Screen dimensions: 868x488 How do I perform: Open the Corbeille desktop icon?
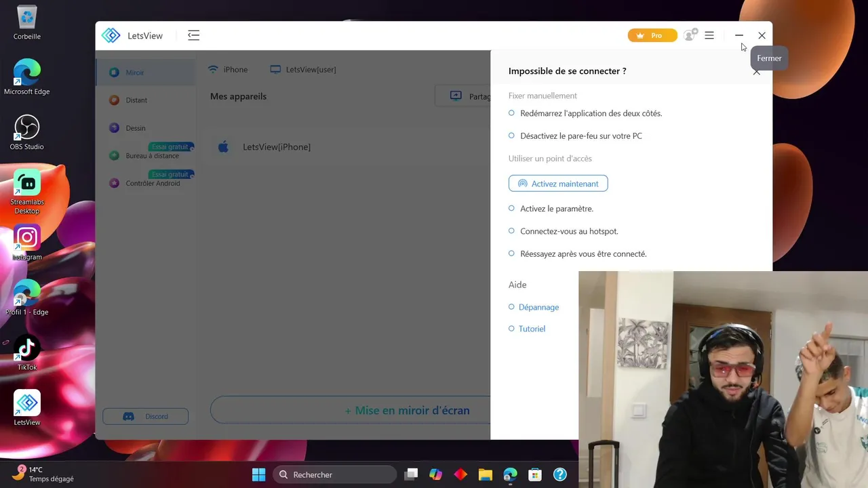tap(27, 23)
